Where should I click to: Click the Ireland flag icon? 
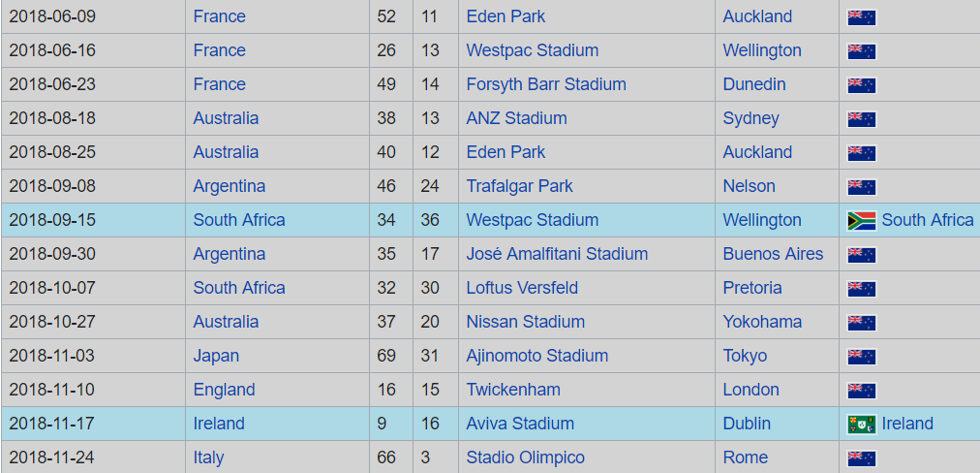click(861, 424)
